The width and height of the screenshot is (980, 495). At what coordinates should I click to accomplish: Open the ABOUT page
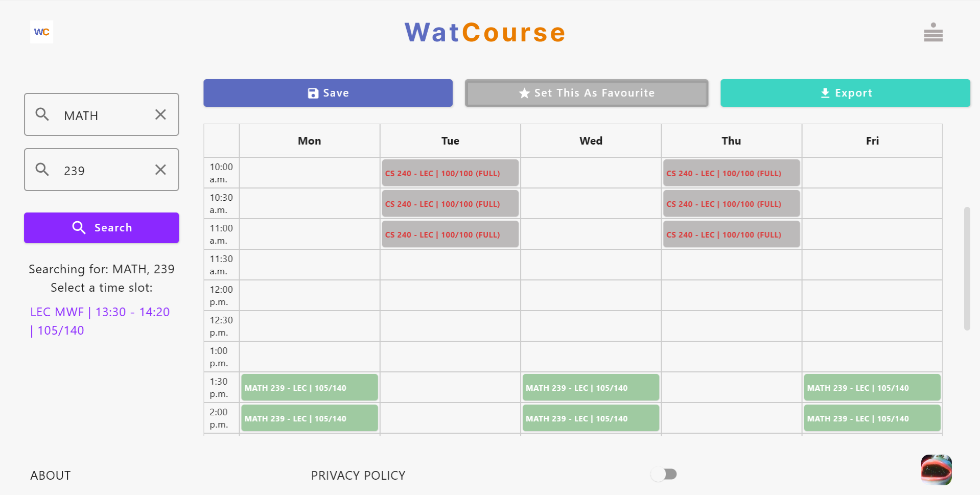click(50, 475)
